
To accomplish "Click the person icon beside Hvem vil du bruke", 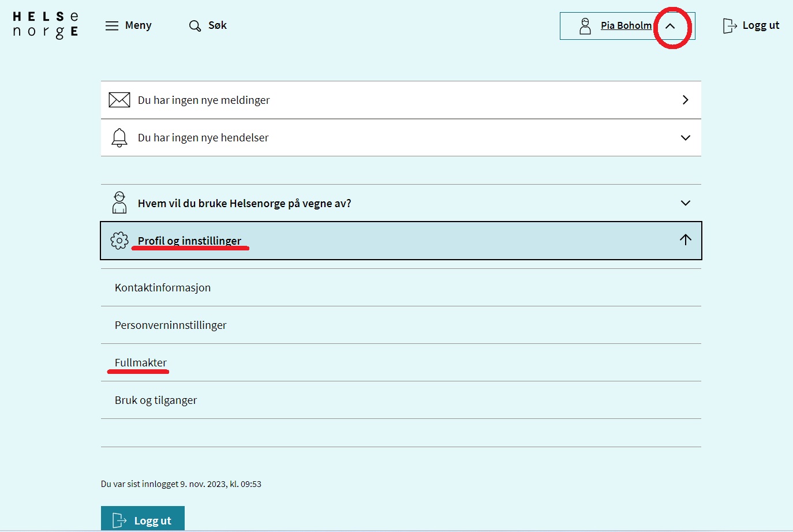I will [119, 203].
